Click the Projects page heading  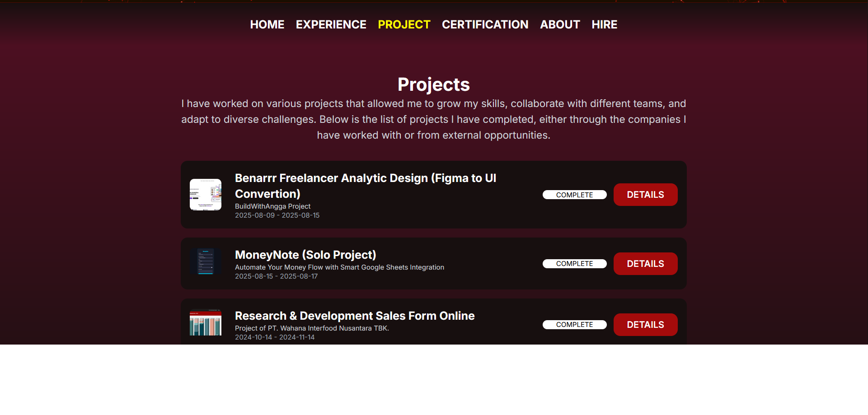pyautogui.click(x=433, y=84)
